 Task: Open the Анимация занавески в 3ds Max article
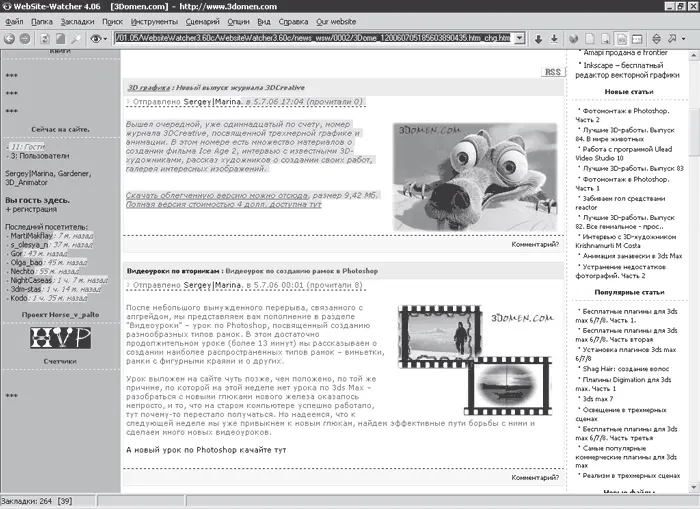click(x=632, y=256)
